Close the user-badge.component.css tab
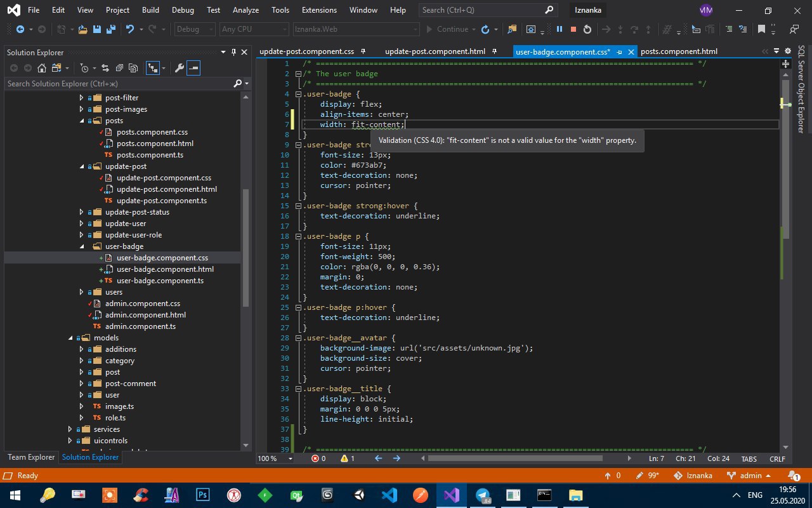 [x=631, y=52]
